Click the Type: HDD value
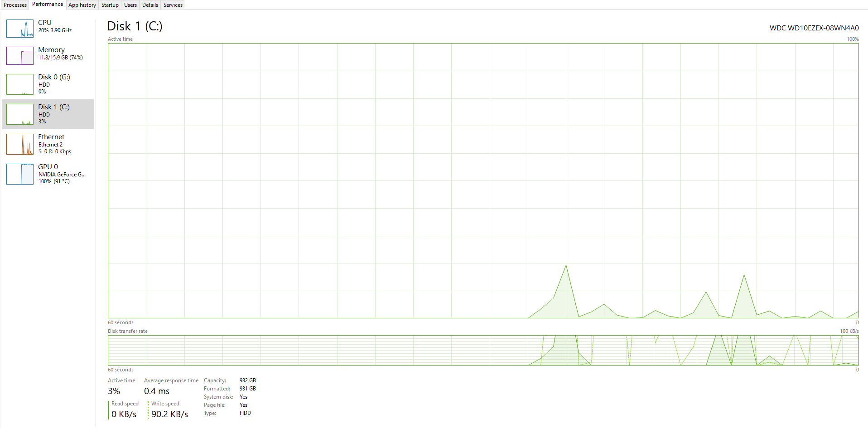This screenshot has width=868, height=429. pos(245,413)
